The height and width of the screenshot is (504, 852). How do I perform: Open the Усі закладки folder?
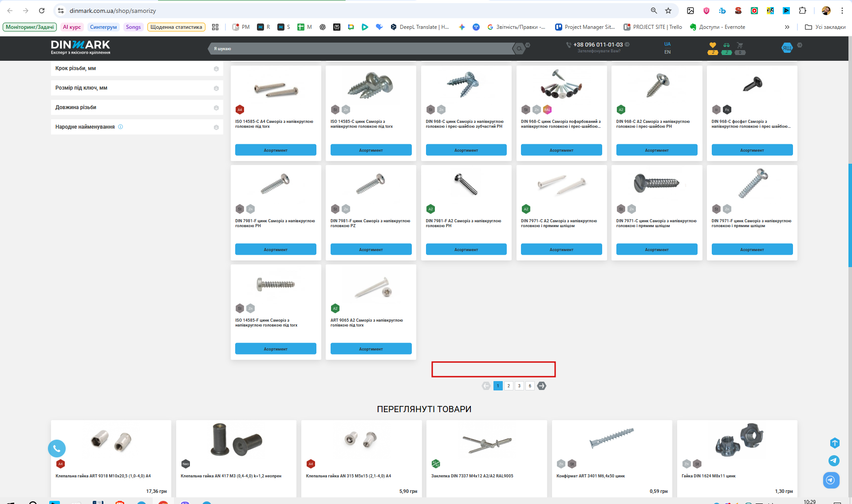click(x=825, y=27)
